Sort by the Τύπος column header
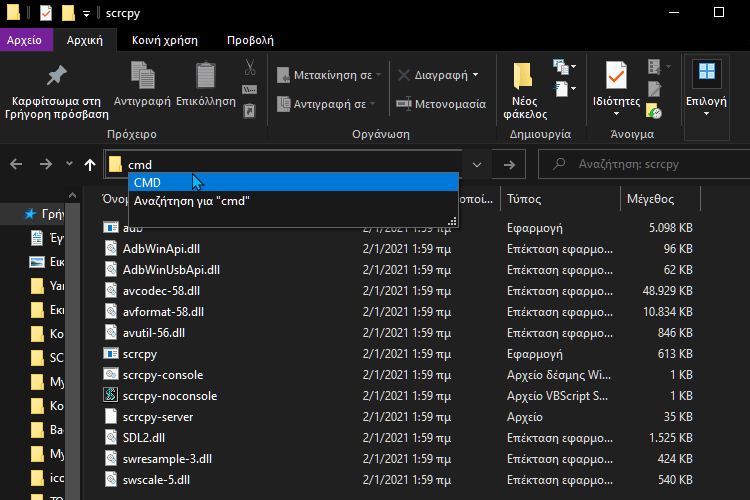750x500 pixels. pos(560,199)
